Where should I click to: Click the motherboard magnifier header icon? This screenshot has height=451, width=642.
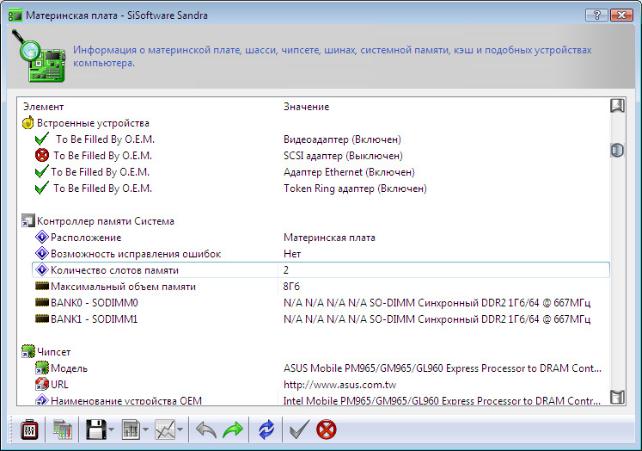[39, 56]
